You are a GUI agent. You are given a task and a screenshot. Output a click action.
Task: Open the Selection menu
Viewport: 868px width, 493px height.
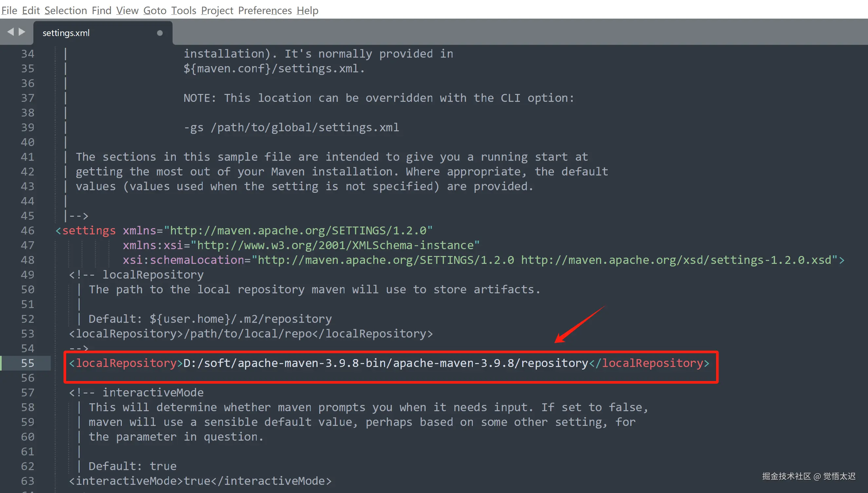pos(66,10)
